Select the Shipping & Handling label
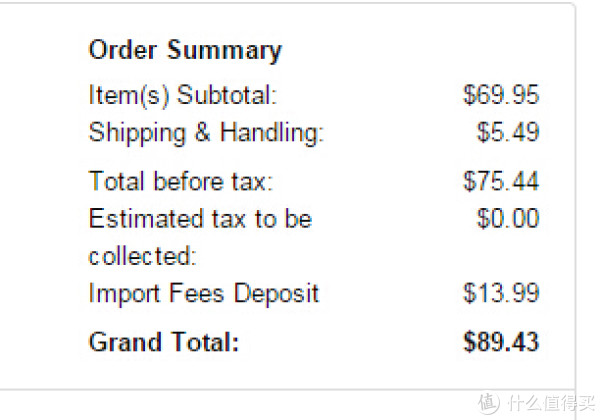Image resolution: width=600 pixels, height=420 pixels. point(206,133)
